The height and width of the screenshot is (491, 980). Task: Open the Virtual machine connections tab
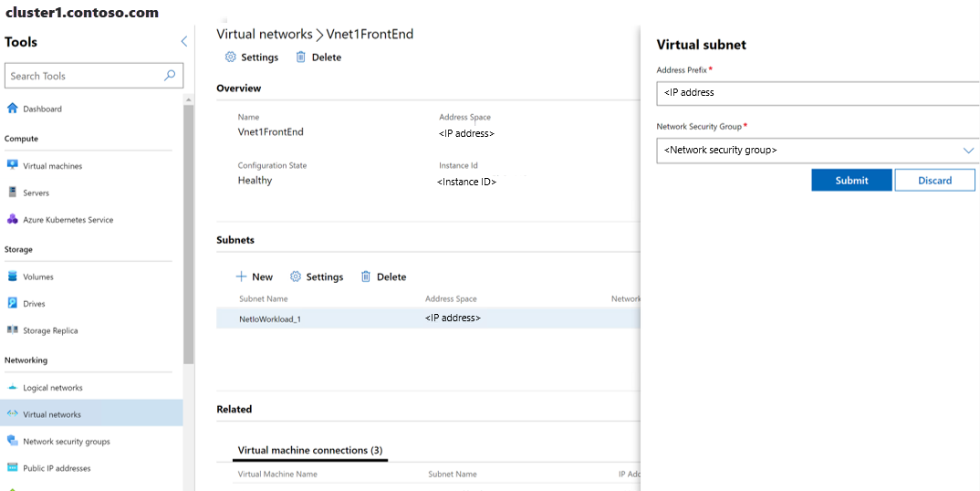tap(309, 450)
